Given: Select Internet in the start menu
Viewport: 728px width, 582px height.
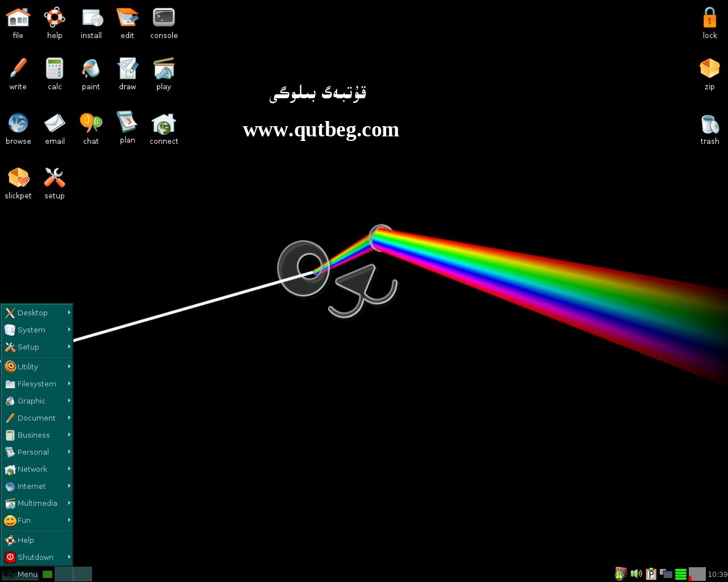Looking at the screenshot, I should [x=37, y=486].
